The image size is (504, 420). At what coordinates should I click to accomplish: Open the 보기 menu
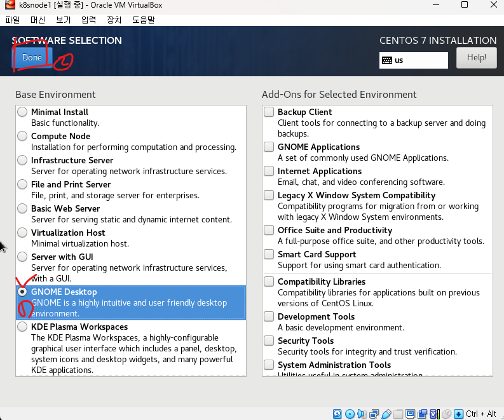(63, 20)
